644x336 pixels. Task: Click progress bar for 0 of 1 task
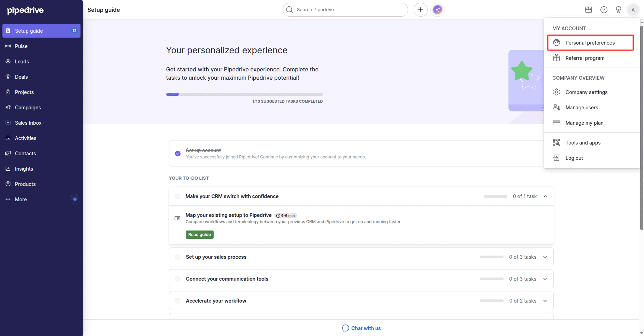coord(496,196)
